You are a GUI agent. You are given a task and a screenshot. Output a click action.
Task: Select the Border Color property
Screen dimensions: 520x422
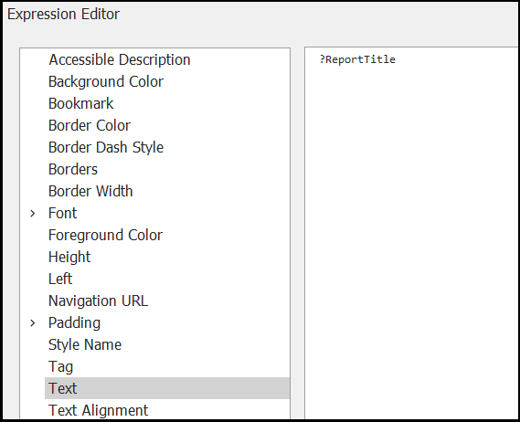coord(89,126)
